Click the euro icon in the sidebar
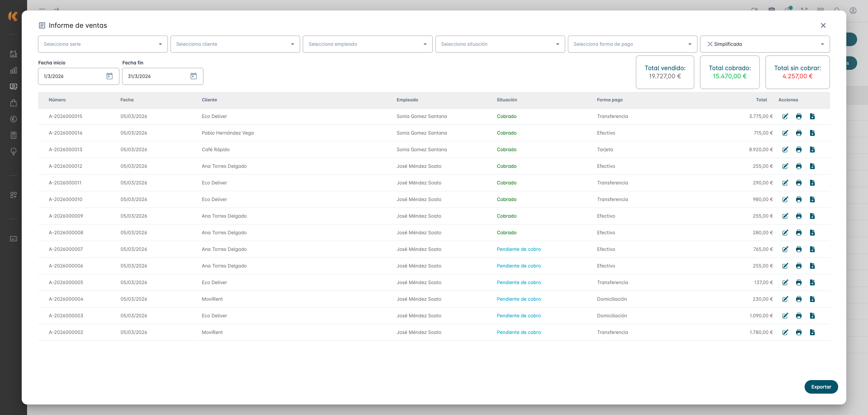Screen dimensions: 868x415 tap(14, 119)
